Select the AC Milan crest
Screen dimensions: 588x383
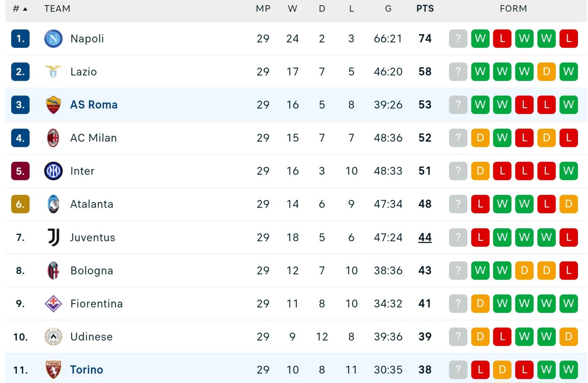(53, 138)
